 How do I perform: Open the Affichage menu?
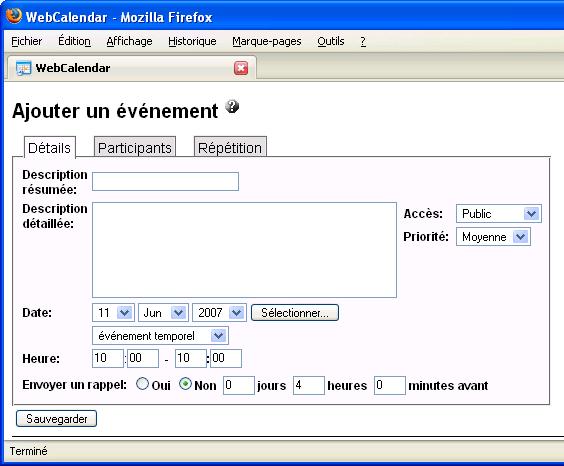(129, 41)
